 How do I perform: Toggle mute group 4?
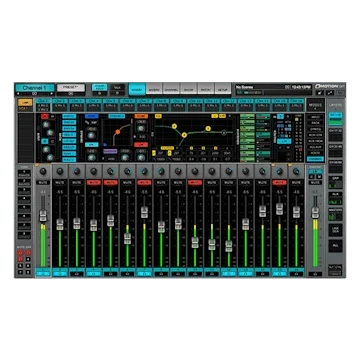[x=28, y=259]
